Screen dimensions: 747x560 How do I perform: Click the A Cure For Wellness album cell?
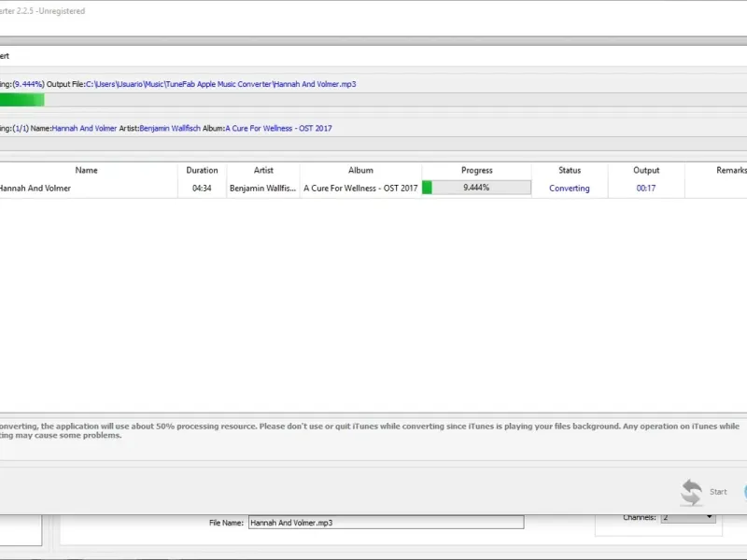click(360, 189)
